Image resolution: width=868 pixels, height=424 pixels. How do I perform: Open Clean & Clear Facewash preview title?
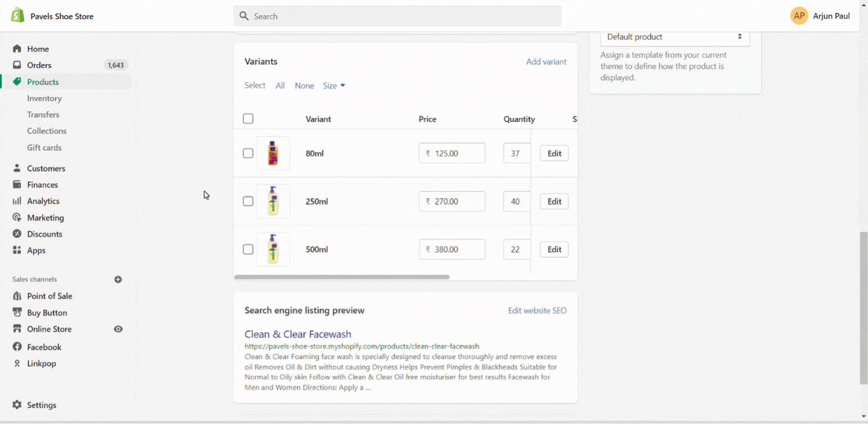click(298, 334)
